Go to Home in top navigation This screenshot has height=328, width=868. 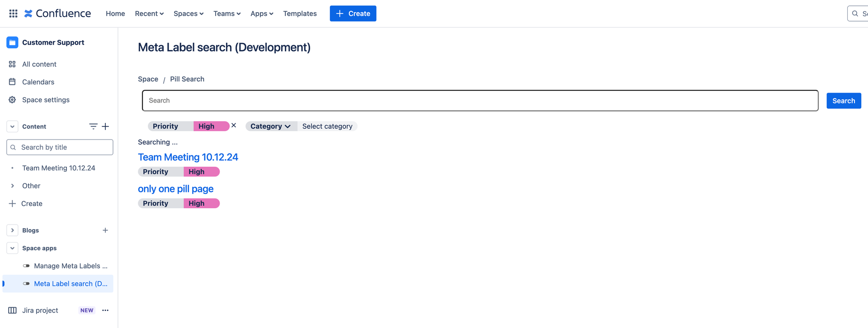pos(115,14)
